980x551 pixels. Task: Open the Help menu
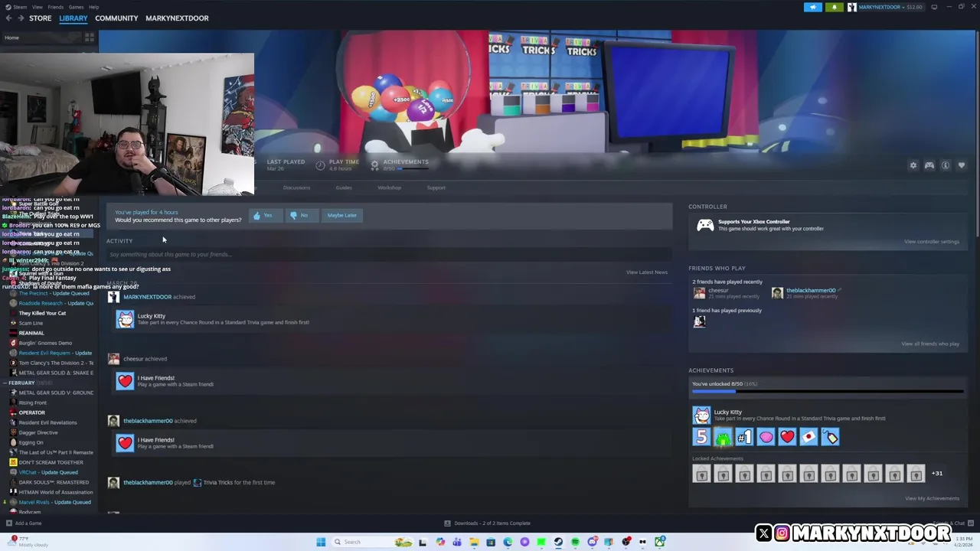pyautogui.click(x=93, y=7)
